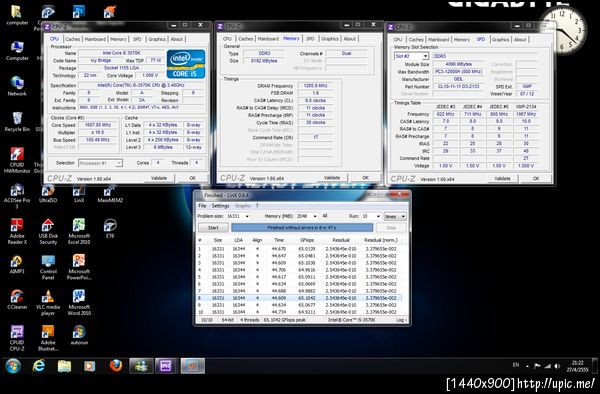Screen dimensions: 600x394
Task: Click the GFlops column header in LinX
Action: pos(307,240)
